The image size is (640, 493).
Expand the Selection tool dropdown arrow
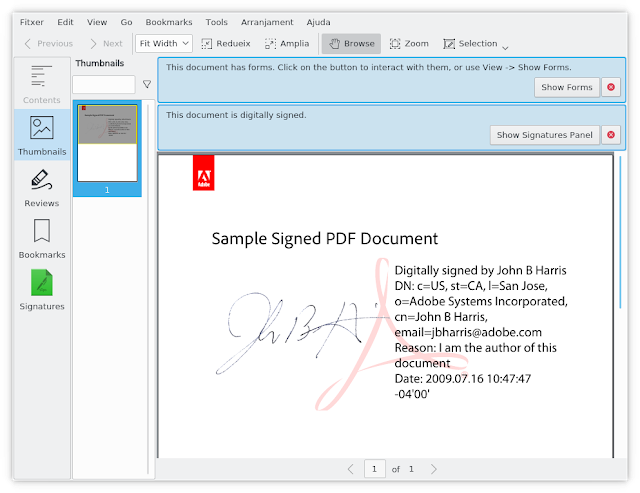[x=505, y=48]
